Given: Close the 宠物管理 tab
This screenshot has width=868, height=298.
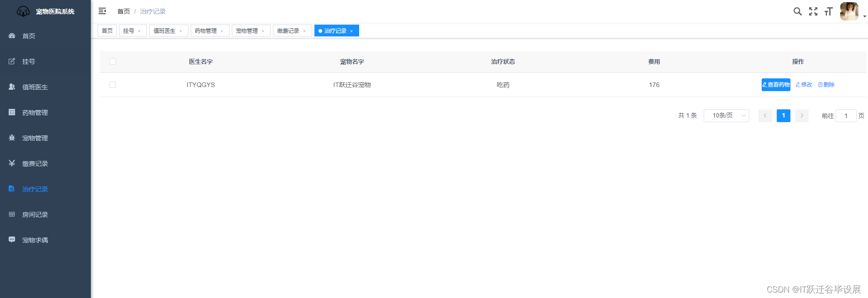Looking at the screenshot, I should [263, 31].
